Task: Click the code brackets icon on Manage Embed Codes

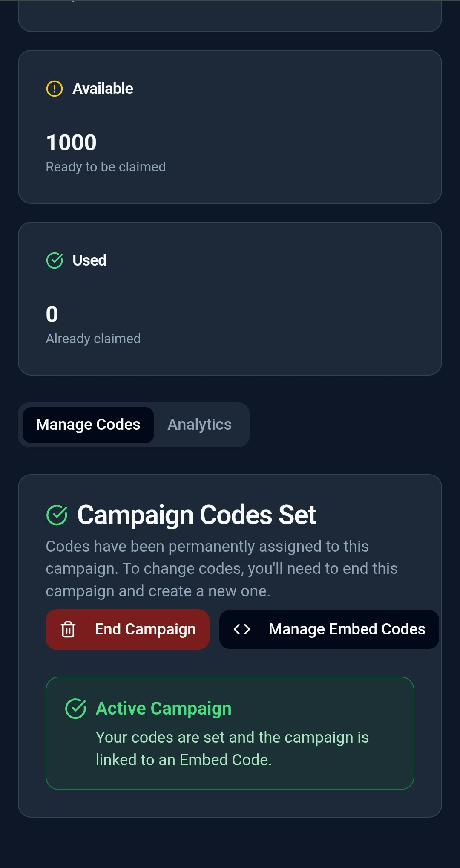Action: 242,629
